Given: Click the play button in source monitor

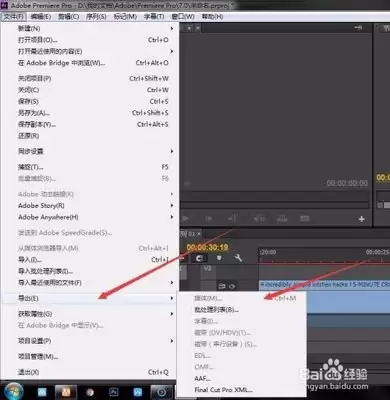Looking at the screenshot, I should [x=185, y=219].
